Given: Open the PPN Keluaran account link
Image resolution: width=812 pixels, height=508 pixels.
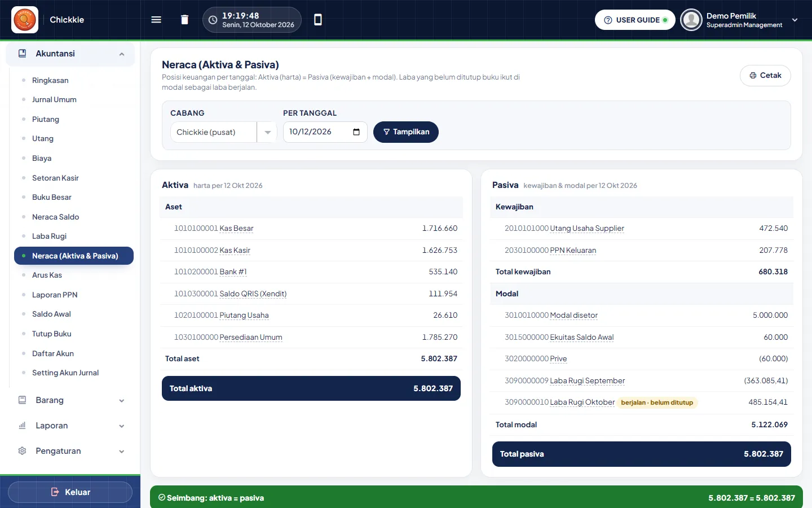Looking at the screenshot, I should tap(573, 251).
